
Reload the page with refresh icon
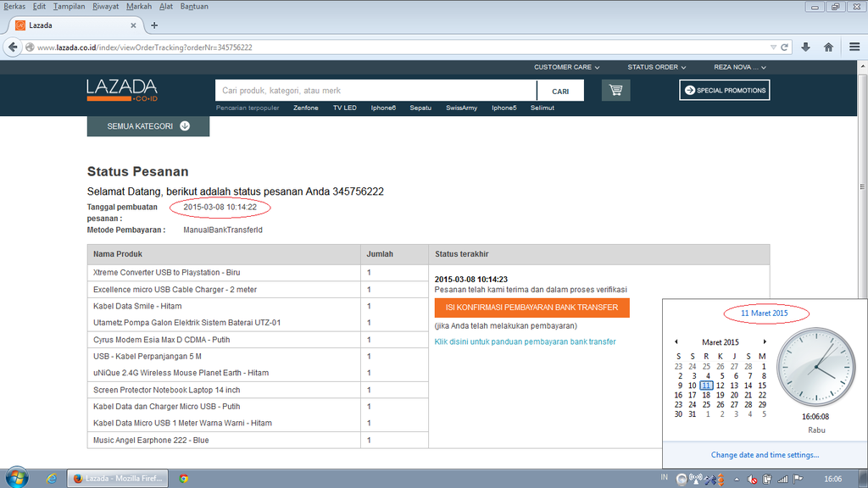784,47
